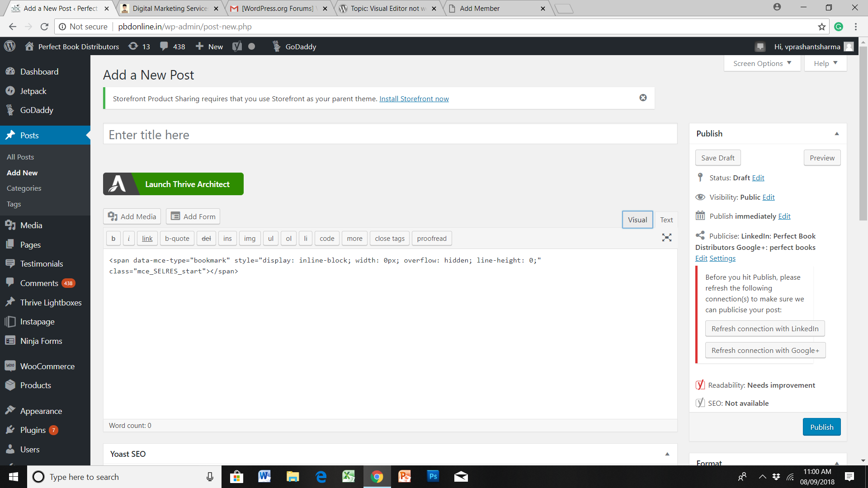Bookmark this page with the star icon

(822, 27)
